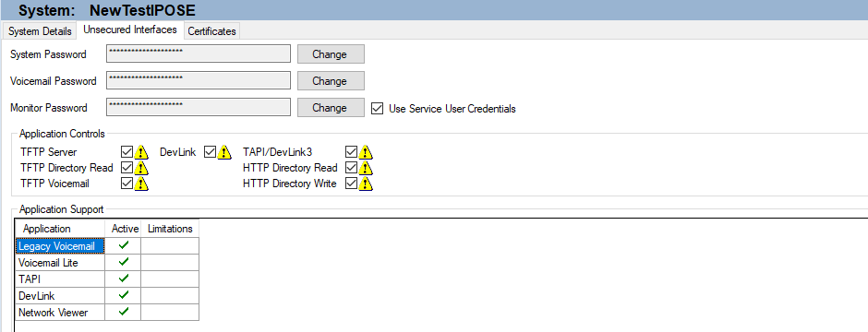Toggle the DevLink application control checkbox
The image size is (868, 332).
(210, 152)
